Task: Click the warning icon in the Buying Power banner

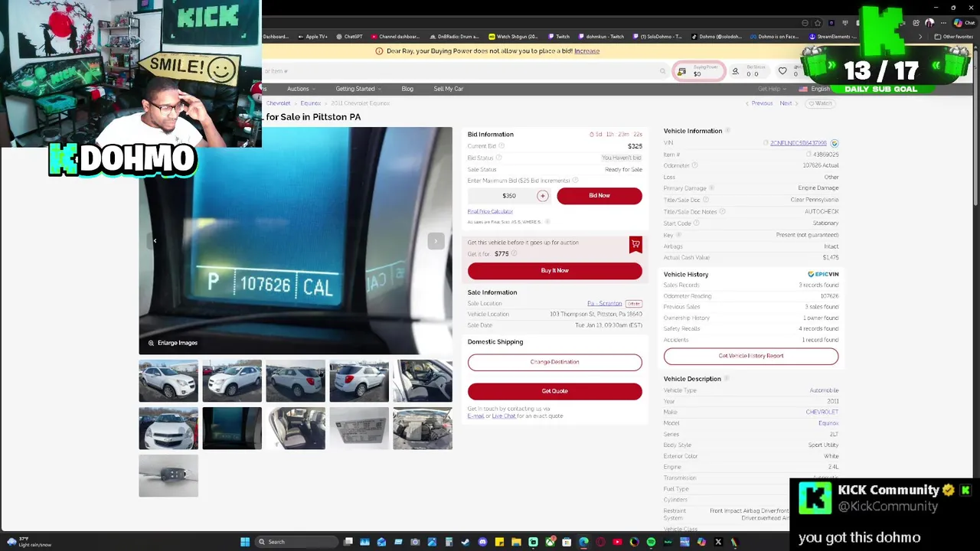Action: point(379,51)
